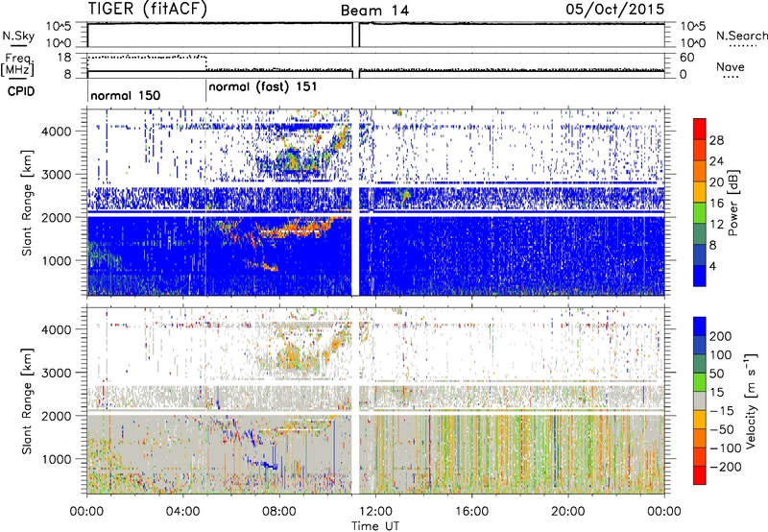Pick the red bottom segment of Velocity colorbar
The width and height of the screenshot is (768, 532).
click(x=700, y=475)
